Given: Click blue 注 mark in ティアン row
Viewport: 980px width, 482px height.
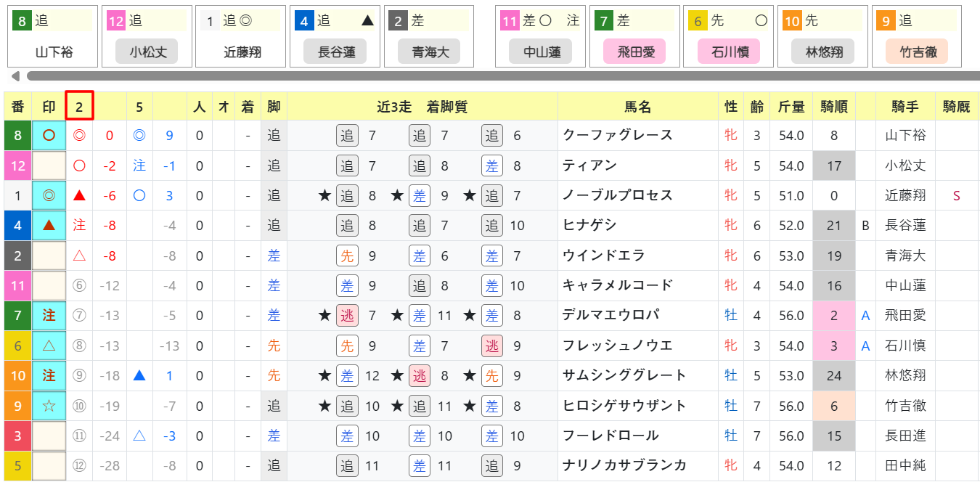Looking at the screenshot, I should click(139, 166).
